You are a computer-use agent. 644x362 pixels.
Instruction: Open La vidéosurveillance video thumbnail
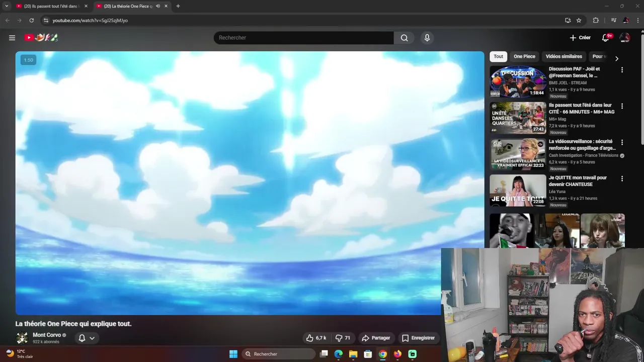click(518, 154)
